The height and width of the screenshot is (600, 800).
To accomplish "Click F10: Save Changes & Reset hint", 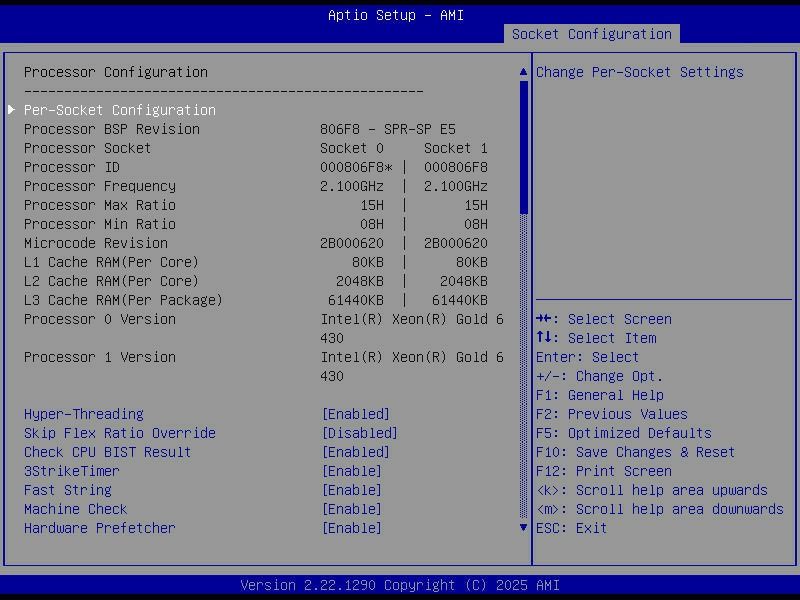I will 636,452.
